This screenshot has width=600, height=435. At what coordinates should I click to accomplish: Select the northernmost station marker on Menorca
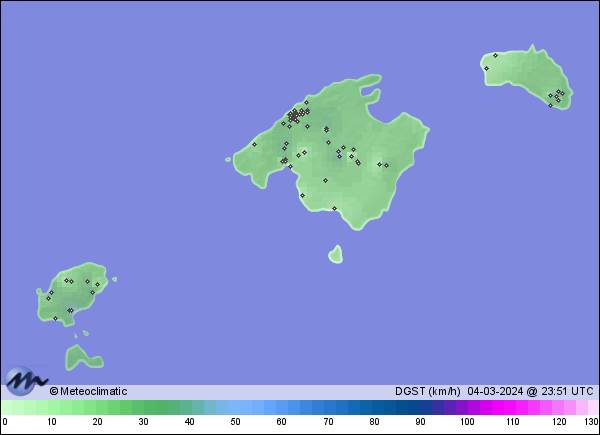495,55
